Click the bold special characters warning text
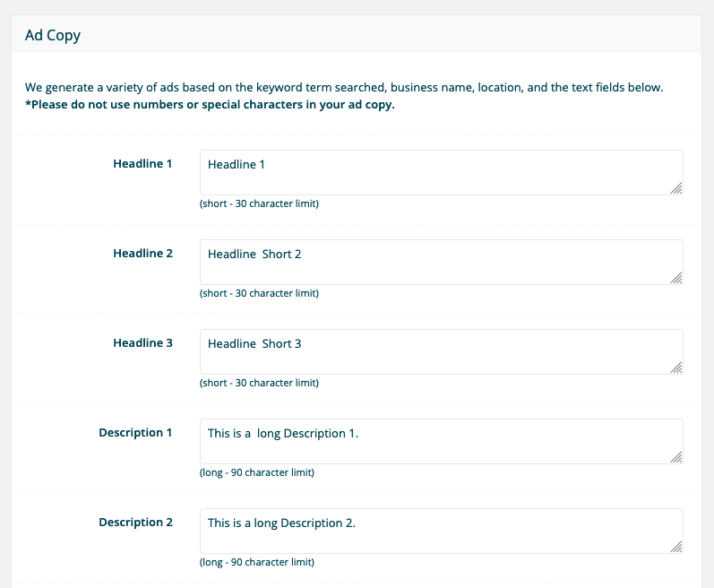This screenshot has width=714, height=588. [210, 105]
